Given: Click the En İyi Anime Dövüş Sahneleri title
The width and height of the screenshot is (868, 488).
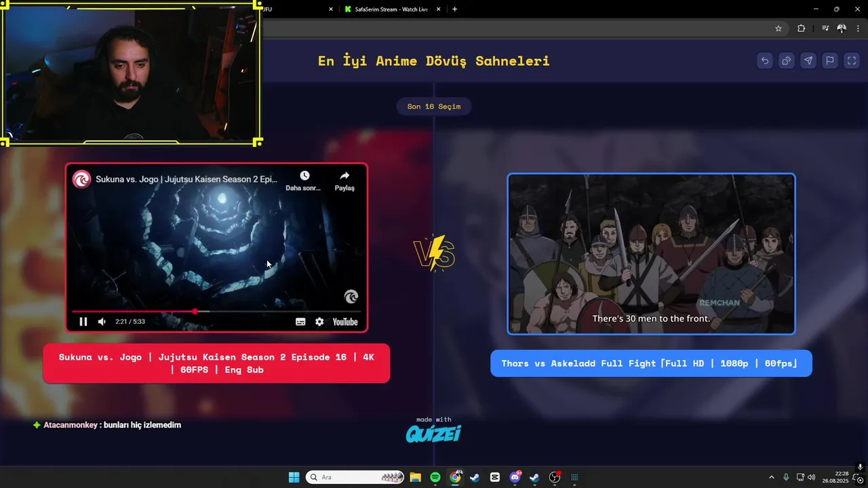Looking at the screenshot, I should point(434,61).
